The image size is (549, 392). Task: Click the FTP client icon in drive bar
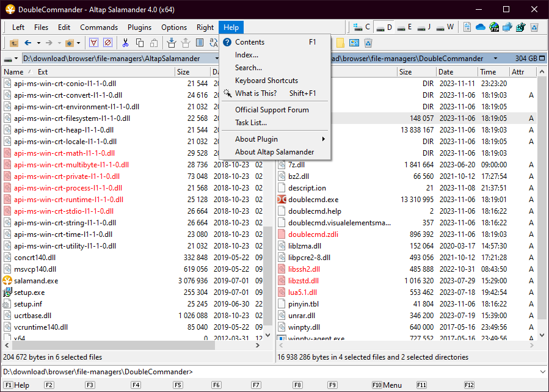point(493,27)
